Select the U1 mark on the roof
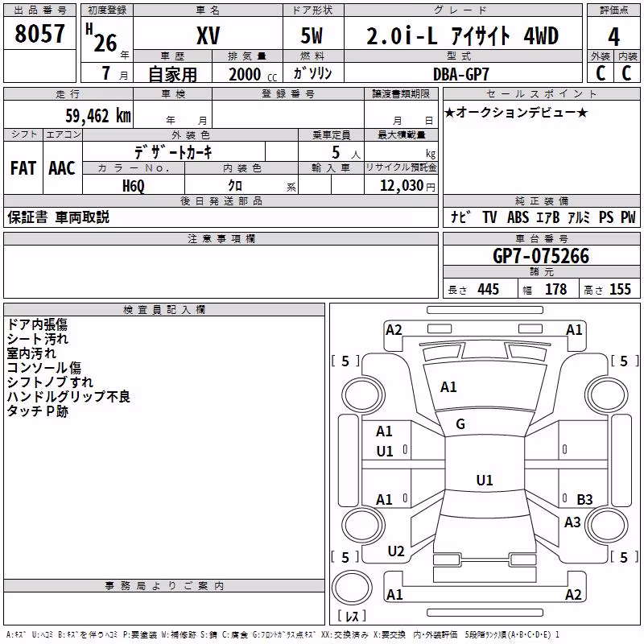Viewport: 644px width, 644px height. 485,480
